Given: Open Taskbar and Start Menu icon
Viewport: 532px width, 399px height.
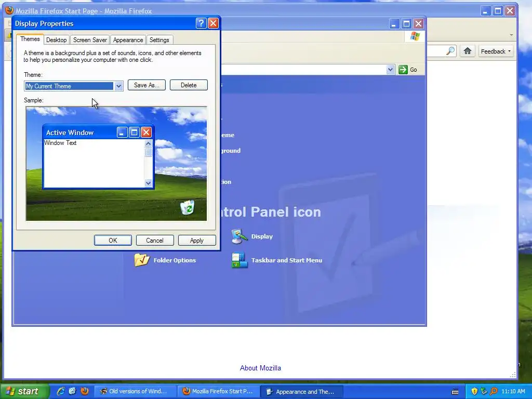Looking at the screenshot, I should pyautogui.click(x=240, y=260).
